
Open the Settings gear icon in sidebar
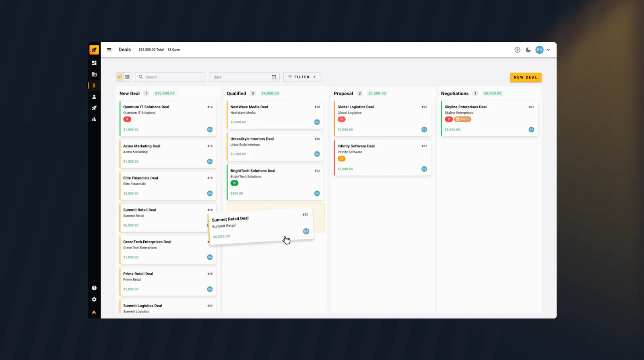(x=94, y=299)
